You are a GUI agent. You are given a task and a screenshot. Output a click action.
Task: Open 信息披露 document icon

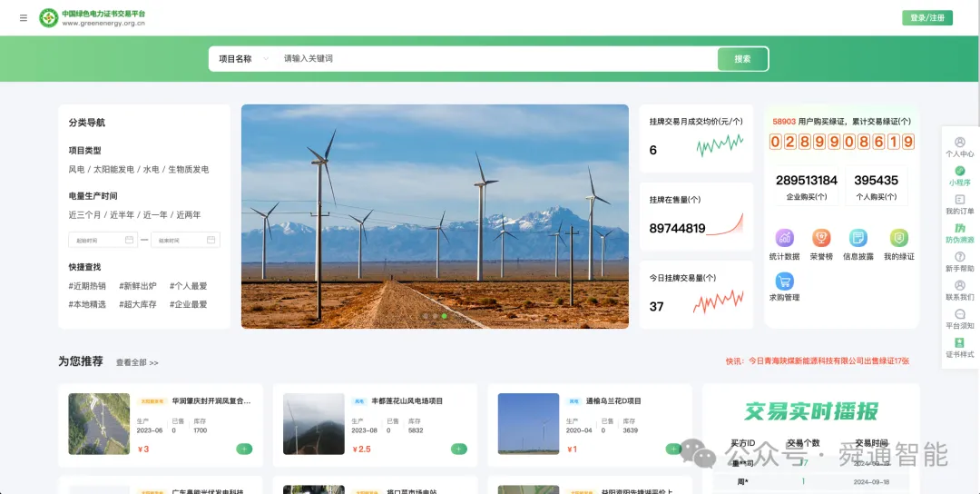[858, 238]
